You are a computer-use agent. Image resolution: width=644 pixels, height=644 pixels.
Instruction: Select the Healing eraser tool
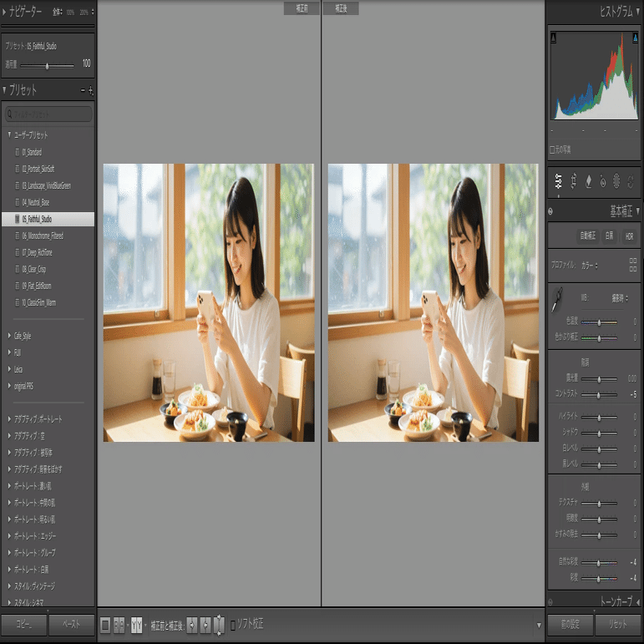(588, 180)
